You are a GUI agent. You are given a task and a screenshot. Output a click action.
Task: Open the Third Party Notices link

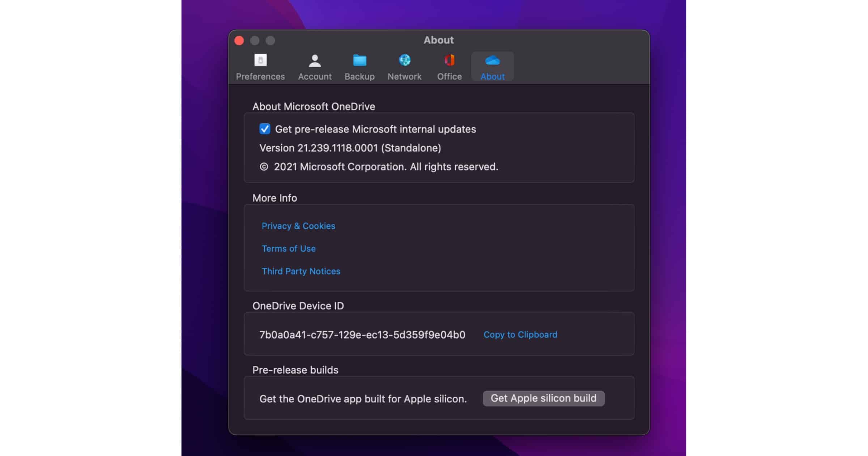(301, 271)
